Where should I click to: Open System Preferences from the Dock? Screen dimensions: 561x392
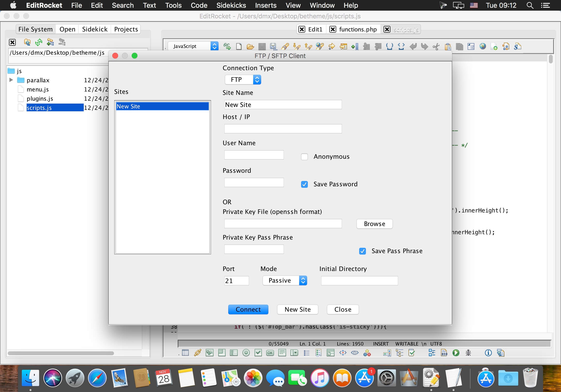(x=386, y=378)
